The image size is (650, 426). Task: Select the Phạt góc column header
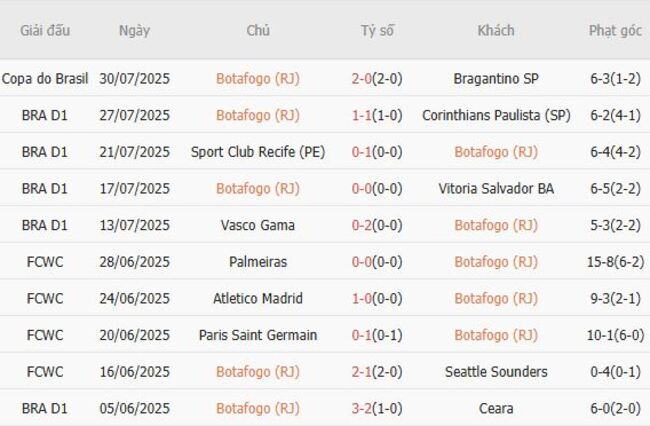(x=615, y=30)
